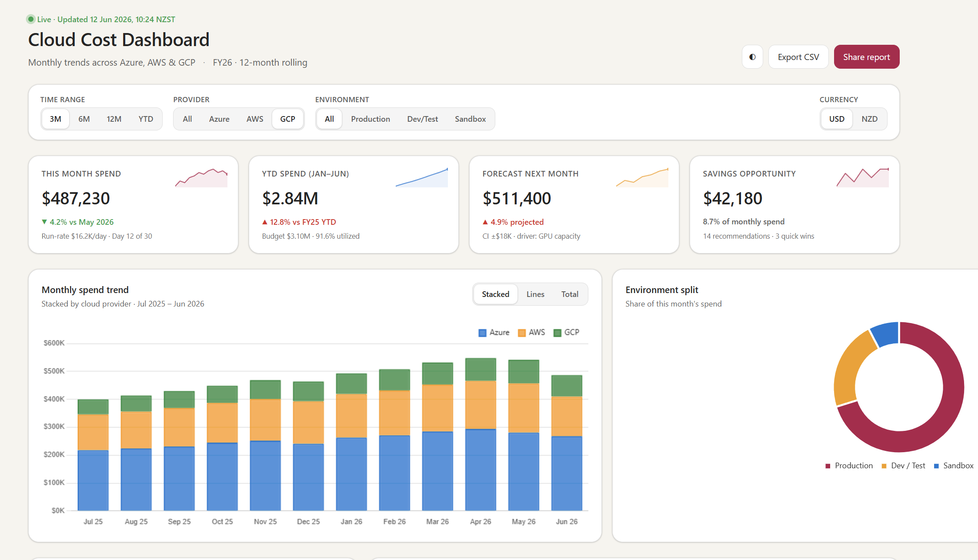Toggle Azure series in chart legend

coord(494,333)
